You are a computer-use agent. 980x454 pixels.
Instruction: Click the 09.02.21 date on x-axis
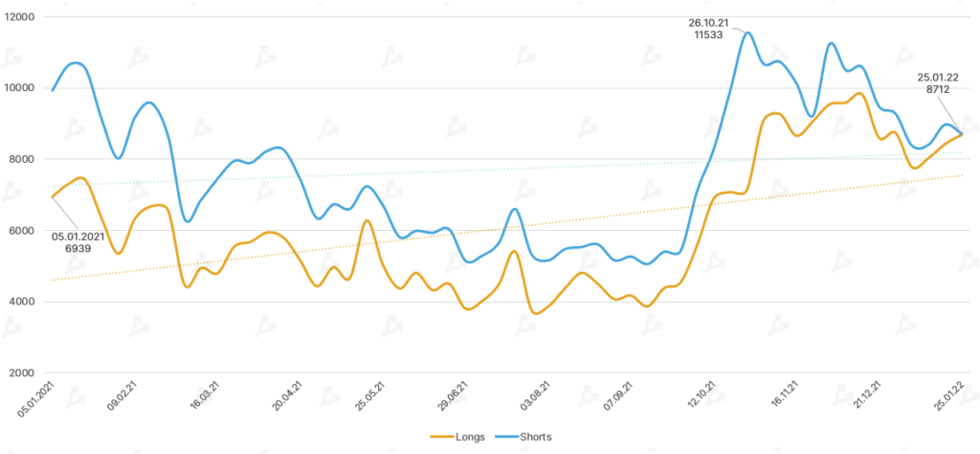123,395
